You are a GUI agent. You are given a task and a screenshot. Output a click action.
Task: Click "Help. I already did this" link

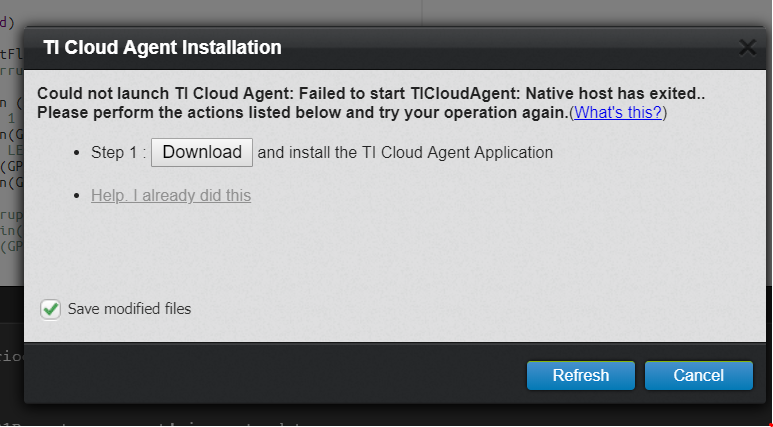click(x=171, y=195)
